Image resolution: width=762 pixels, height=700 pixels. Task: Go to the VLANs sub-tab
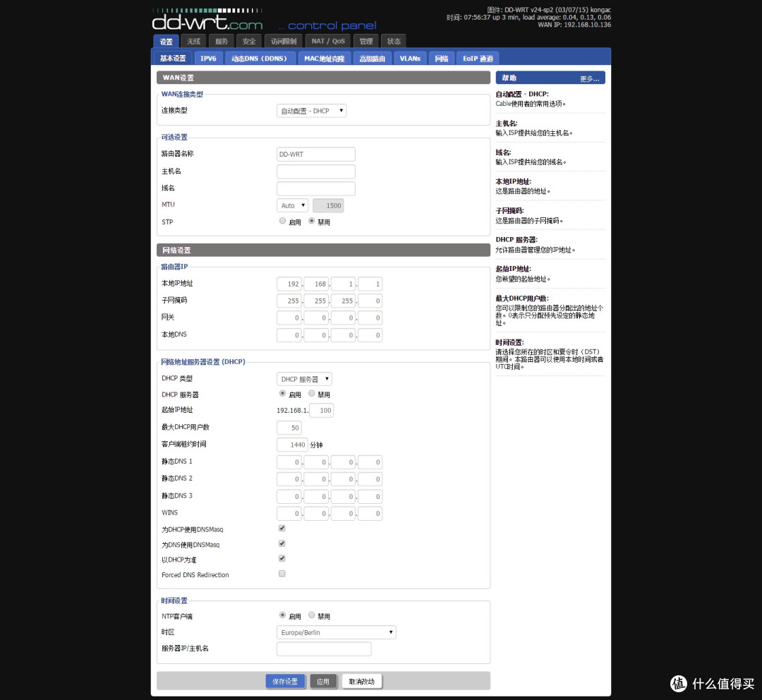click(410, 59)
